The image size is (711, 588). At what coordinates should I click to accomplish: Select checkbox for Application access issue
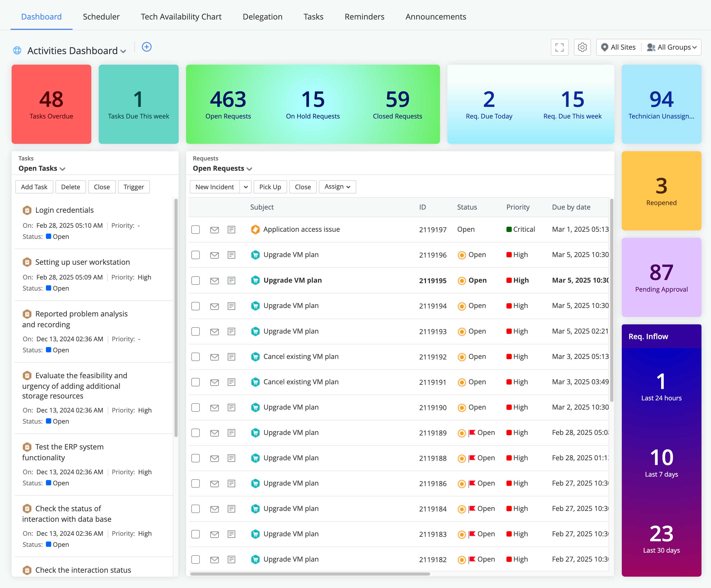[x=195, y=230]
